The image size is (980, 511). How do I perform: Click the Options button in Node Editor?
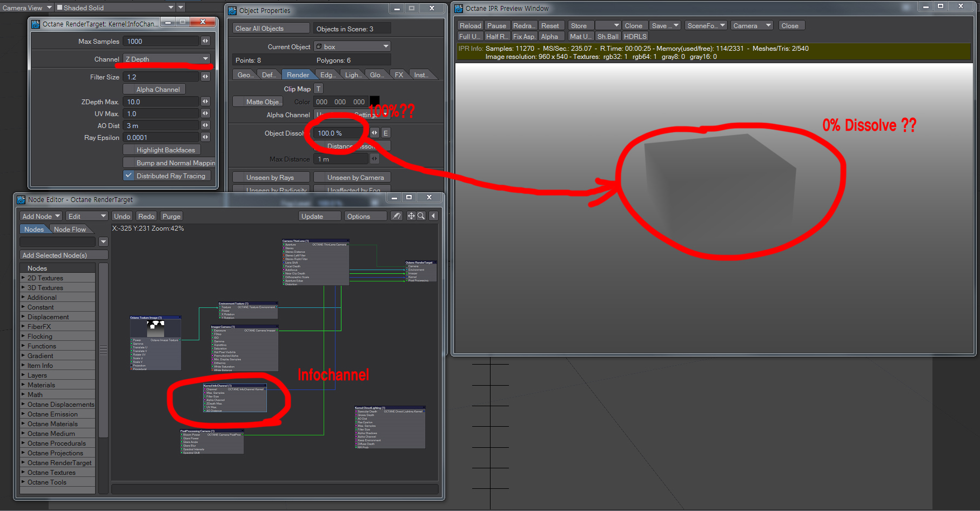click(x=366, y=216)
